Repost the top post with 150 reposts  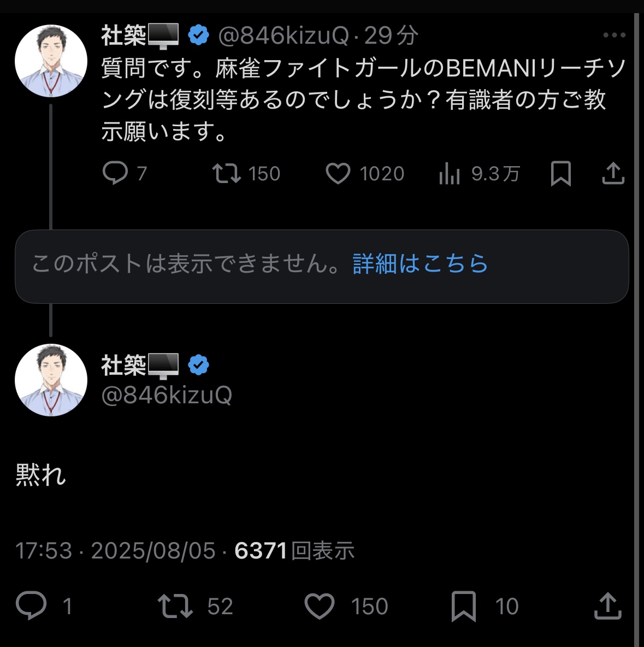[x=227, y=173]
